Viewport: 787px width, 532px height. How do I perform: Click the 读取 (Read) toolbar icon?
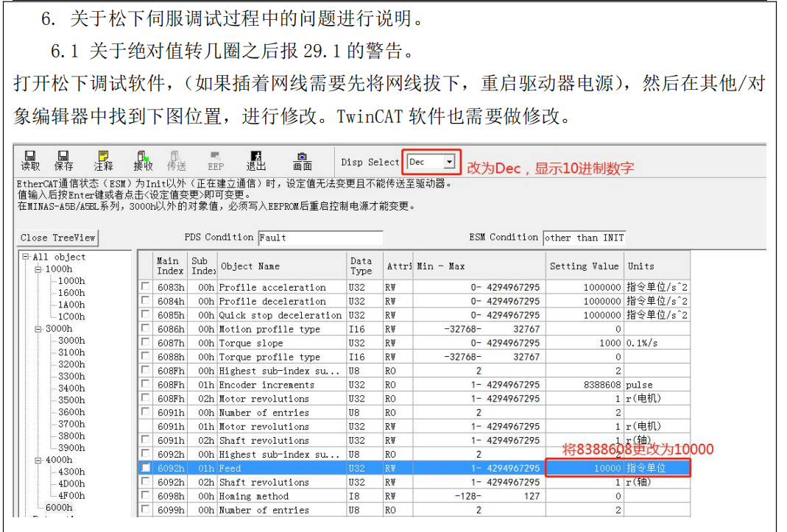coord(30,160)
